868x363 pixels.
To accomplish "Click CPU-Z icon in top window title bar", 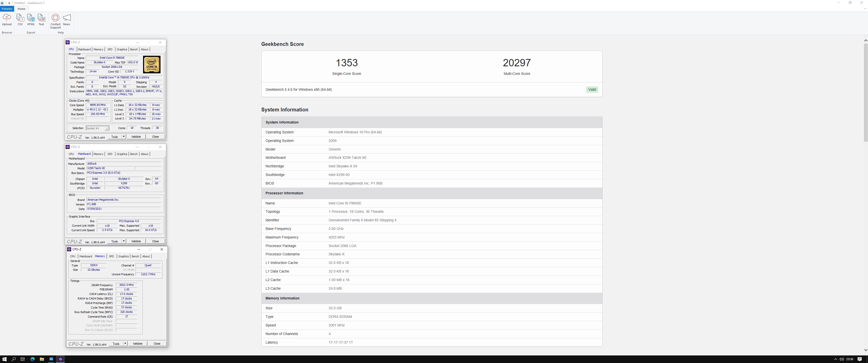I will [x=68, y=42].
